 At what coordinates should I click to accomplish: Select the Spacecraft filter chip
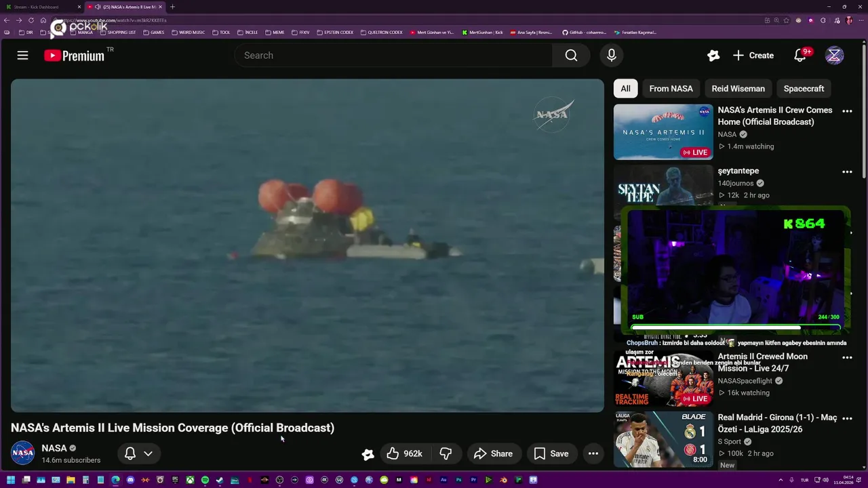(804, 88)
